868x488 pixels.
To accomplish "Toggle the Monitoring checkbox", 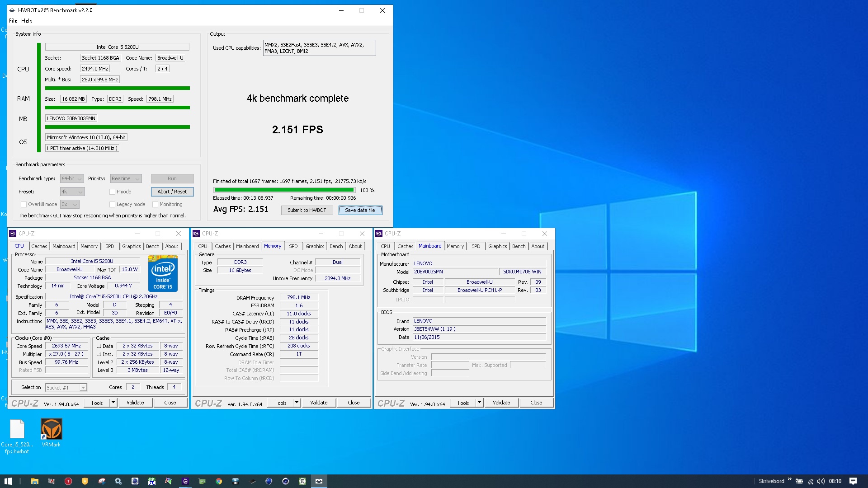I will [155, 204].
